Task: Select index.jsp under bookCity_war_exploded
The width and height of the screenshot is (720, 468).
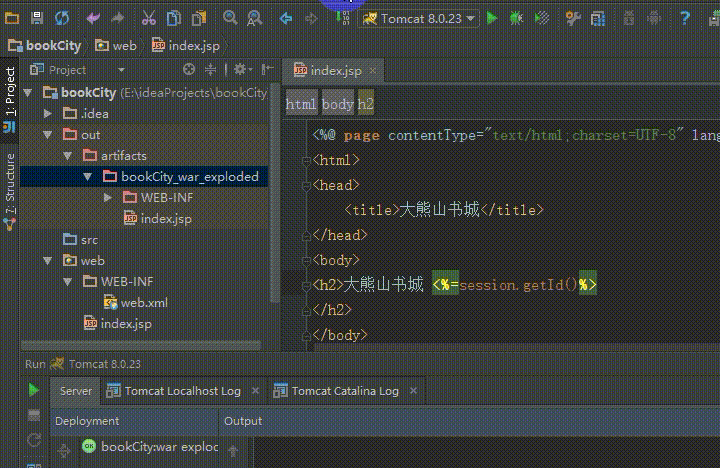Action: [x=158, y=219]
